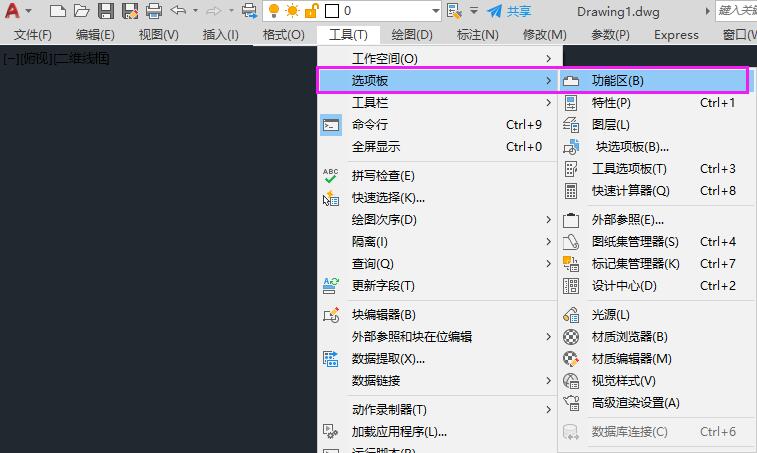Click the 共享 share button

[x=509, y=11]
